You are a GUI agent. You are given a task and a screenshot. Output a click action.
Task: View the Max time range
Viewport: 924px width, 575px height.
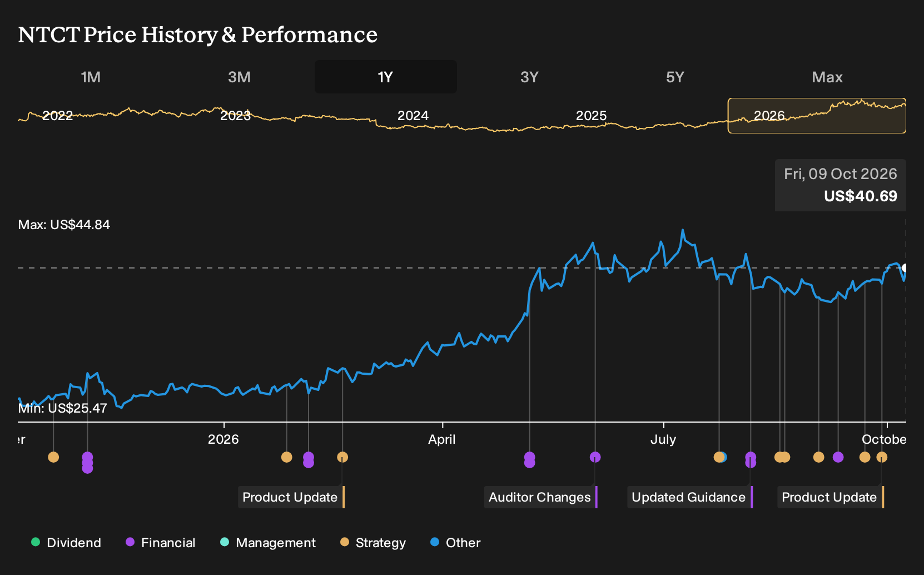[x=827, y=77]
